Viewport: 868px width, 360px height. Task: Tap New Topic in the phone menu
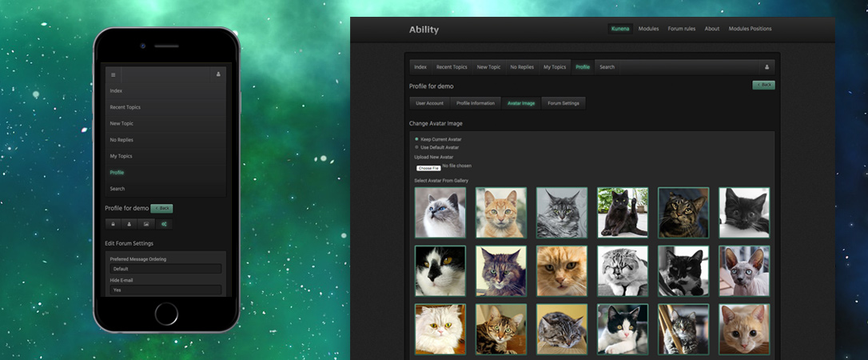(x=165, y=123)
